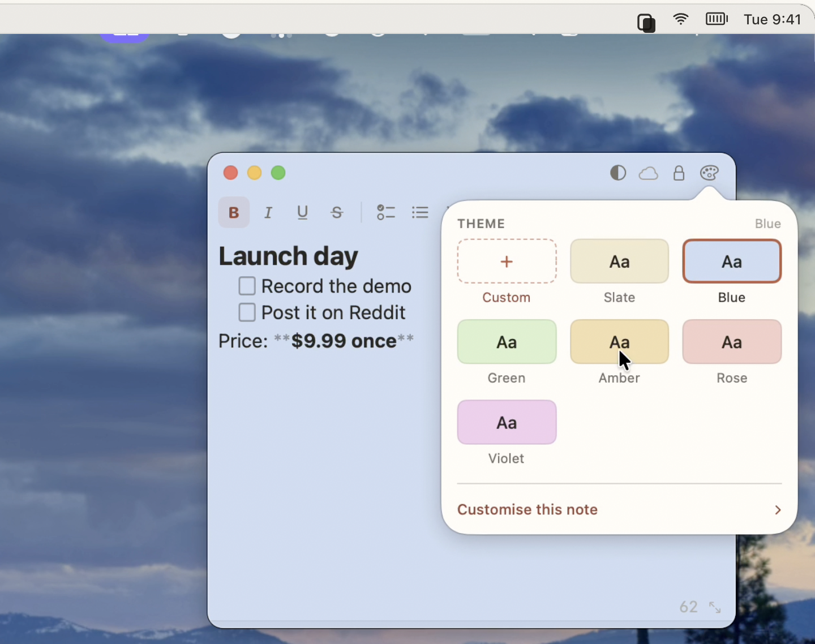Check the Record the demo checkbox
Screen dimensions: 815x644
[x=247, y=286]
